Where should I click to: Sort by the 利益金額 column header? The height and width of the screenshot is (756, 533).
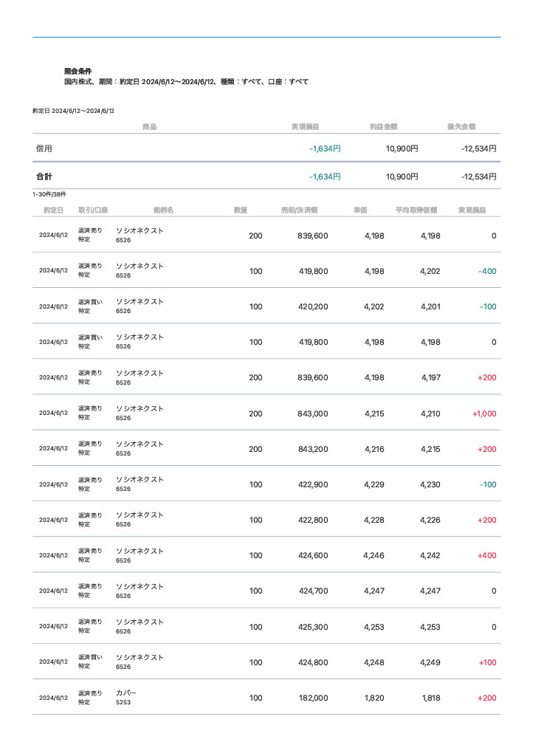(384, 127)
